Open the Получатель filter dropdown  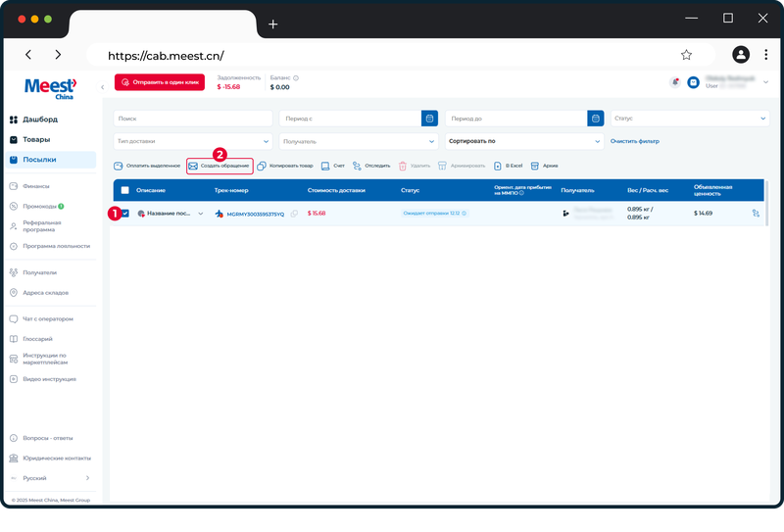(x=359, y=141)
